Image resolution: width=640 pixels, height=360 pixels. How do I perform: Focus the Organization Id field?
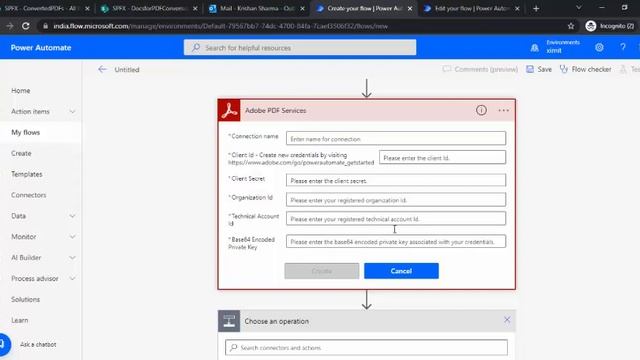click(396, 200)
